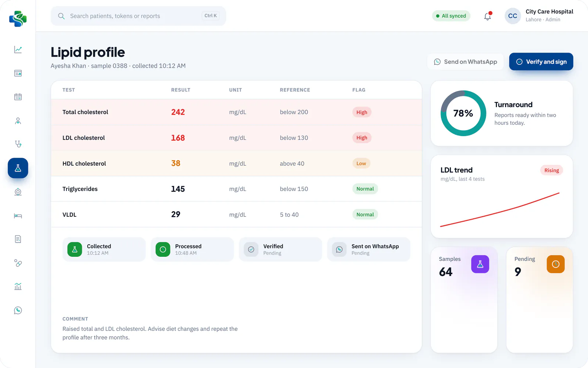The image size is (588, 368).
Task: Click the 78% turnaround progress ring
Action: 463,113
